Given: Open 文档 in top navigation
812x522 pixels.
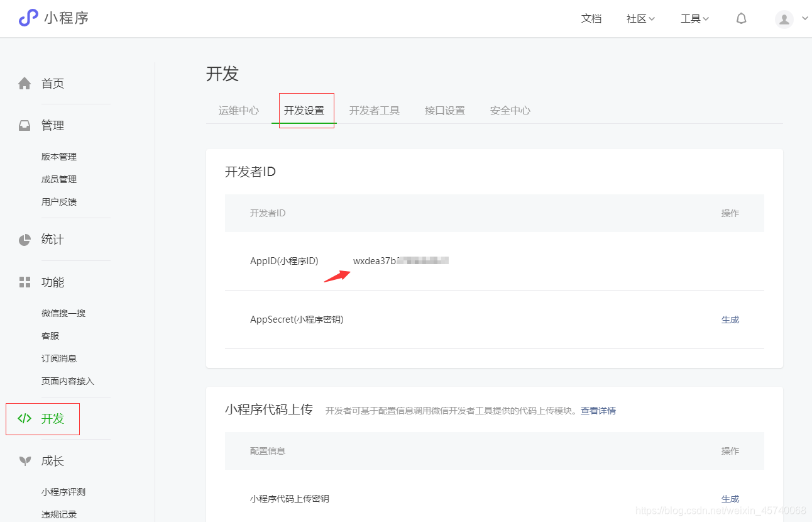Looking at the screenshot, I should point(591,19).
